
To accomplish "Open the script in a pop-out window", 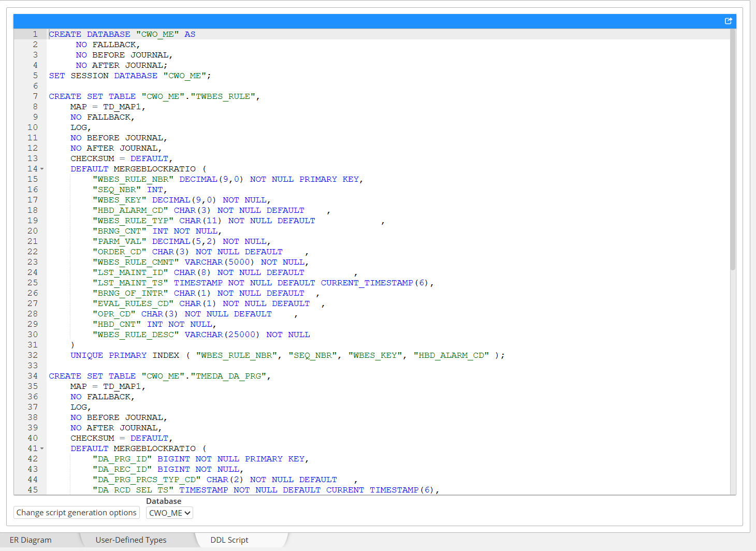I will (x=728, y=21).
